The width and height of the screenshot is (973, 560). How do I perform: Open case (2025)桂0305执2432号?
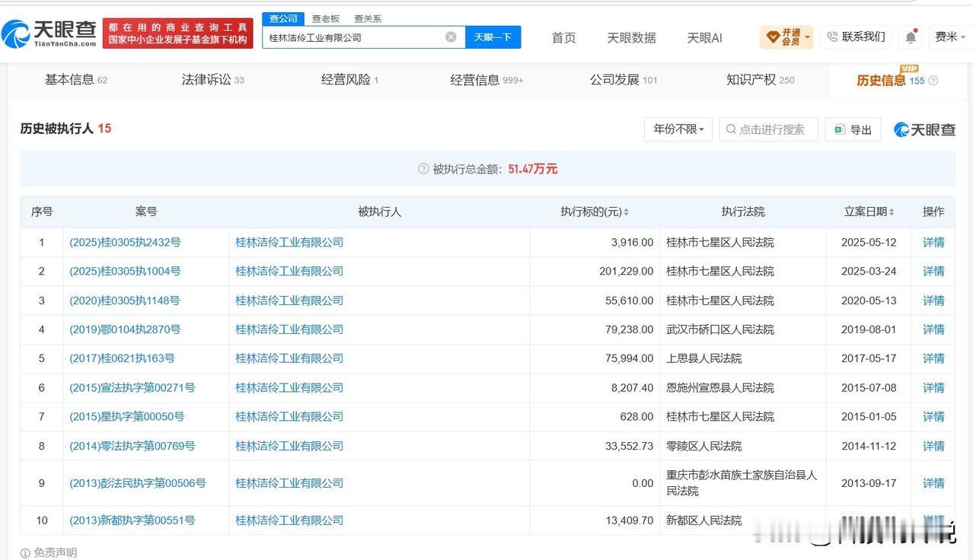click(125, 242)
